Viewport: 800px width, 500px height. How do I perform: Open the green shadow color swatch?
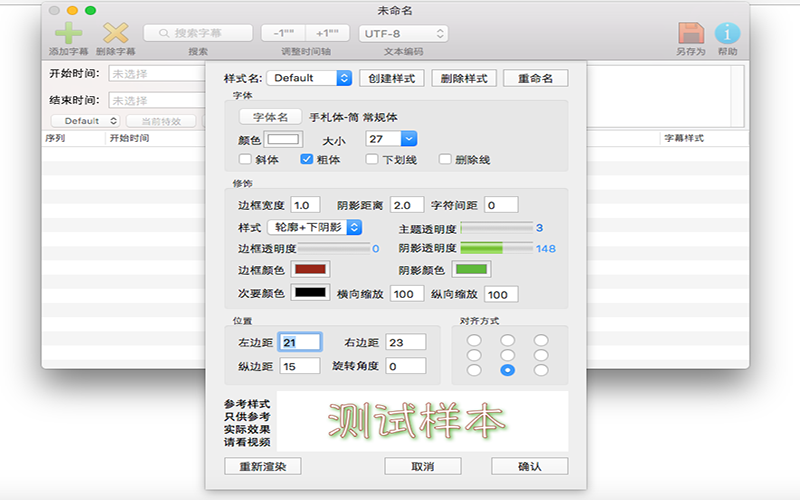(471, 269)
